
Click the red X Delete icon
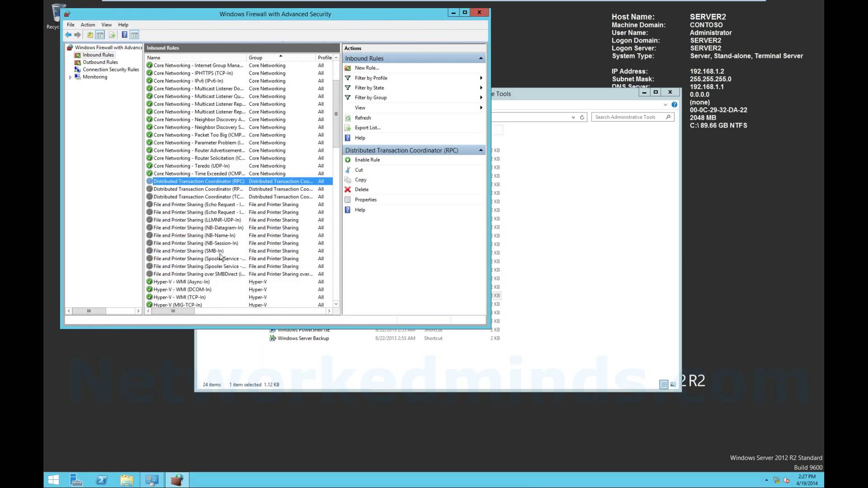pos(348,190)
